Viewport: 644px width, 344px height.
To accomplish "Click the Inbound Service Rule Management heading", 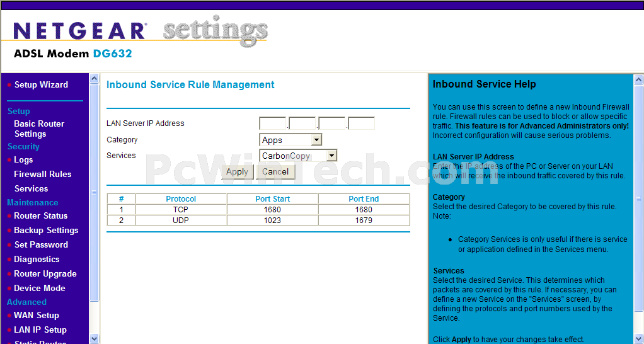I will (x=190, y=84).
